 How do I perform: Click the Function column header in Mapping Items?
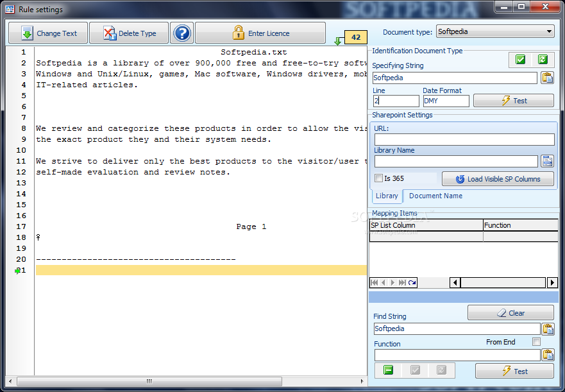521,225
